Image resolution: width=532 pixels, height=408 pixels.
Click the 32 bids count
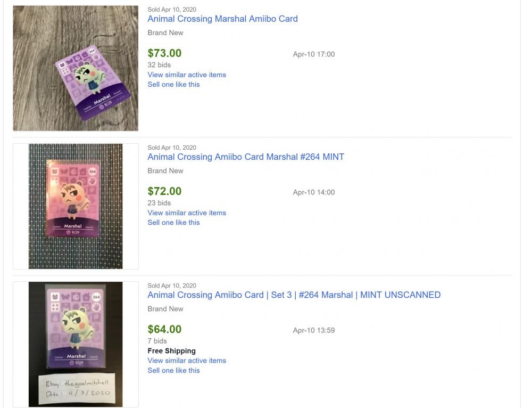[x=159, y=65]
